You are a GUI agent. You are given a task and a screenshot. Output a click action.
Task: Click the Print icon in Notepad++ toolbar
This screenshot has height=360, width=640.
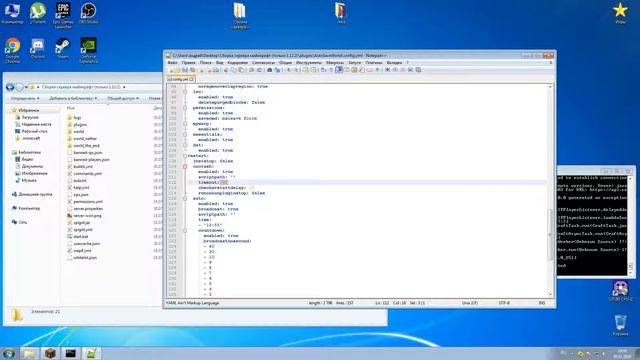click(216, 70)
